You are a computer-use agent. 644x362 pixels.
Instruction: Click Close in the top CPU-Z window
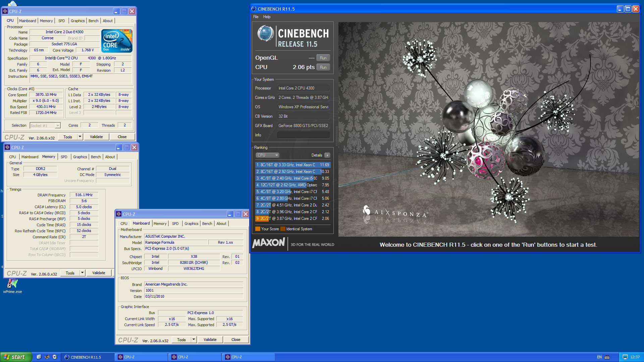click(122, 137)
